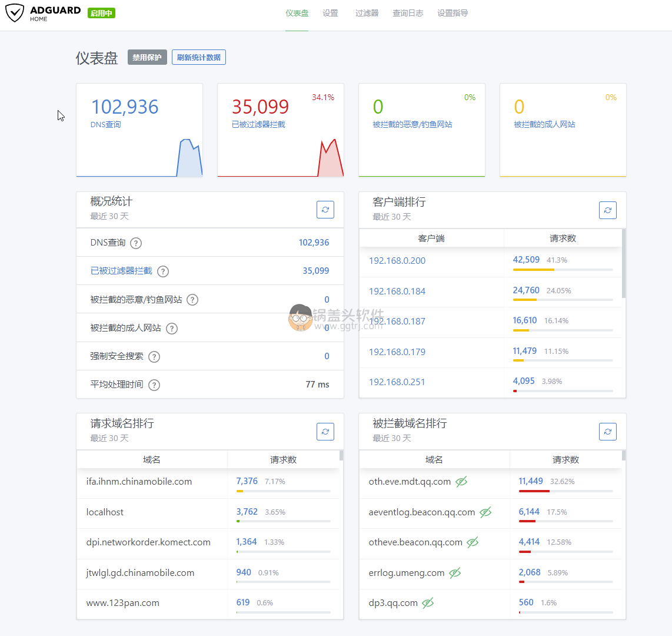
Task: Unblock oth.eve.mdt.qq.com via eye icon
Action: tap(461, 481)
